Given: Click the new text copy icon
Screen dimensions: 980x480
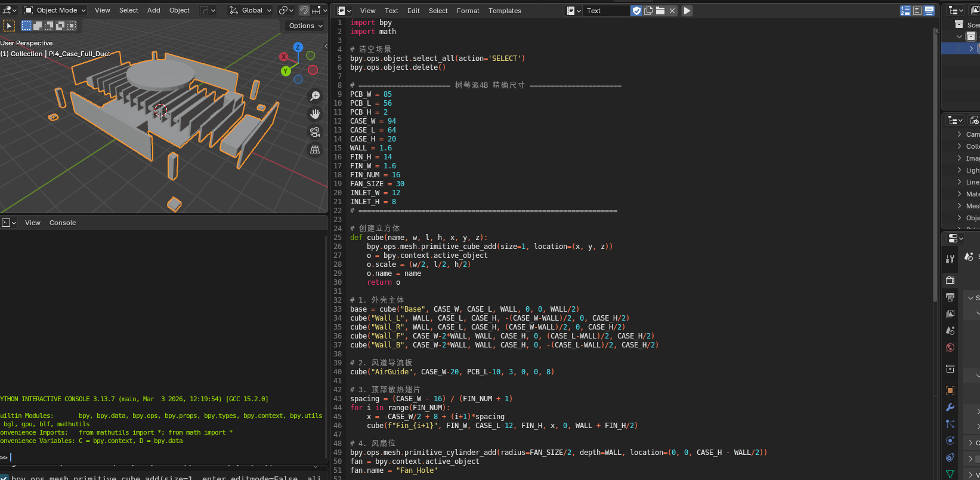Looking at the screenshot, I should click(648, 11).
